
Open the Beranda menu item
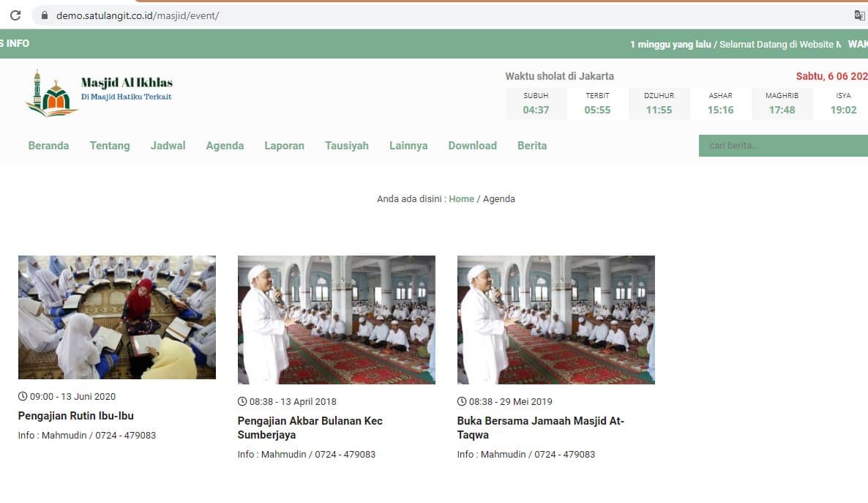(x=49, y=146)
